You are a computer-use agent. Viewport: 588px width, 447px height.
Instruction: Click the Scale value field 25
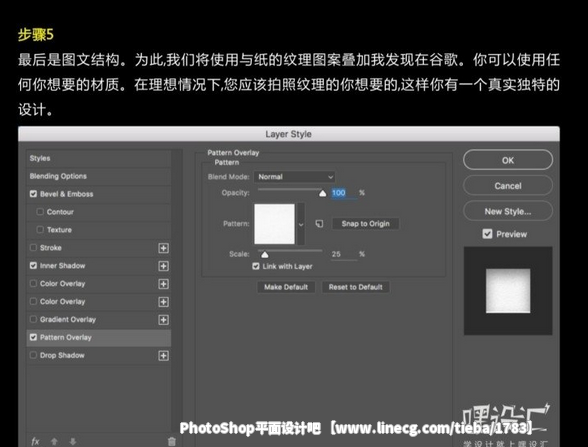click(x=344, y=254)
